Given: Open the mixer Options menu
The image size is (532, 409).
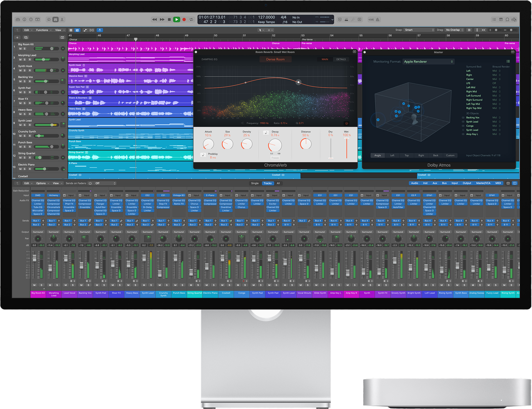Looking at the screenshot, I should pyautogui.click(x=43, y=184).
